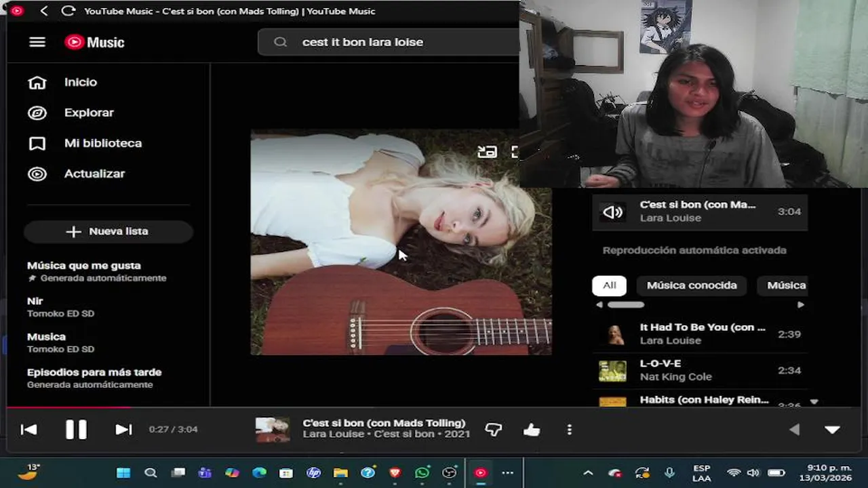Image resolution: width=868 pixels, height=488 pixels.
Task: Go back with the browser back arrow
Action: click(x=44, y=11)
